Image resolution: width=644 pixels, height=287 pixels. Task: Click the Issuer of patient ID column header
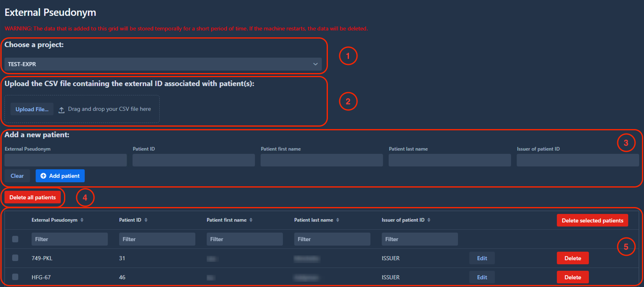coord(403,220)
